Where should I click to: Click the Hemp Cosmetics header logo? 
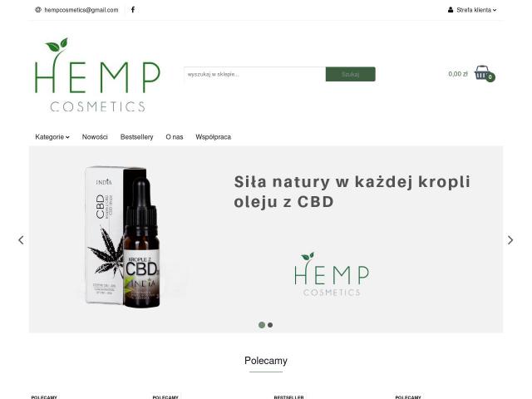pos(97,75)
